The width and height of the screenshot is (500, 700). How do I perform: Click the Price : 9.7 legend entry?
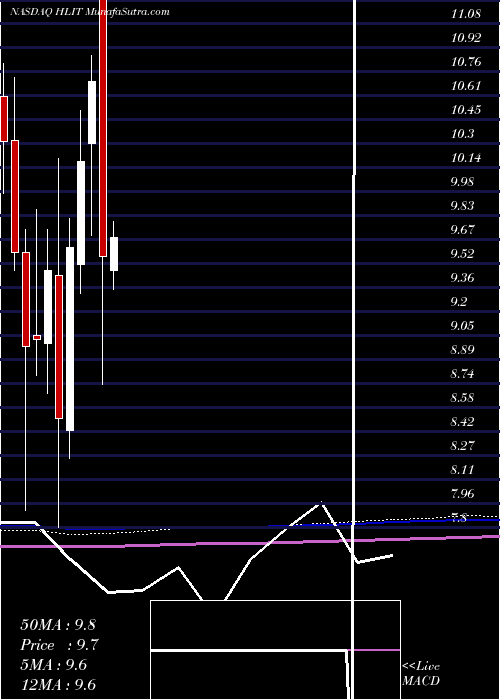59,645
